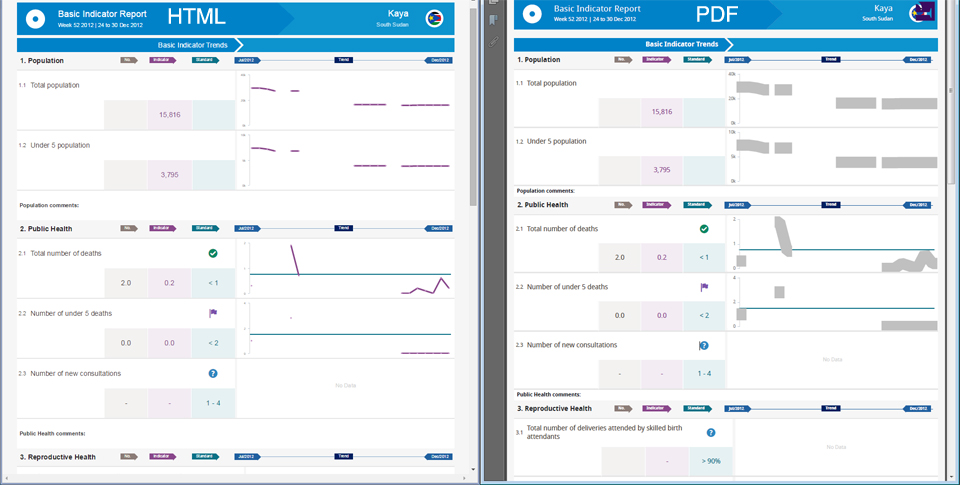The width and height of the screenshot is (960, 485).
Task: Click green checkmark beside HTML Total number of deaths
Action: click(213, 254)
